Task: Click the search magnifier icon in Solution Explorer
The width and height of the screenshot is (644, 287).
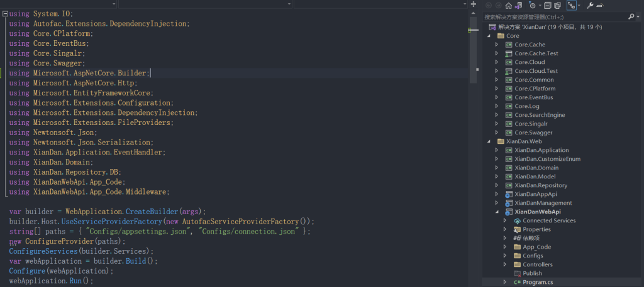Action: tap(631, 17)
